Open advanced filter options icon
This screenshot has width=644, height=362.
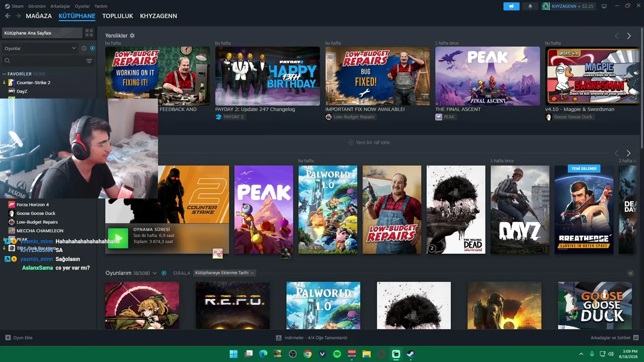pos(89,61)
